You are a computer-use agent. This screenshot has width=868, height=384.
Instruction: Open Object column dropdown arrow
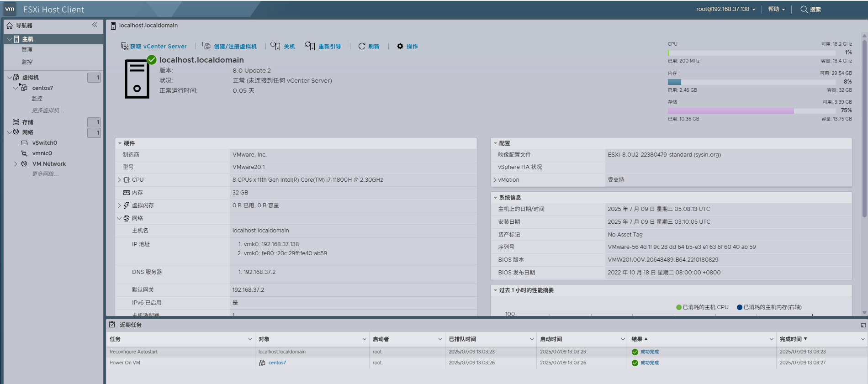click(365, 339)
